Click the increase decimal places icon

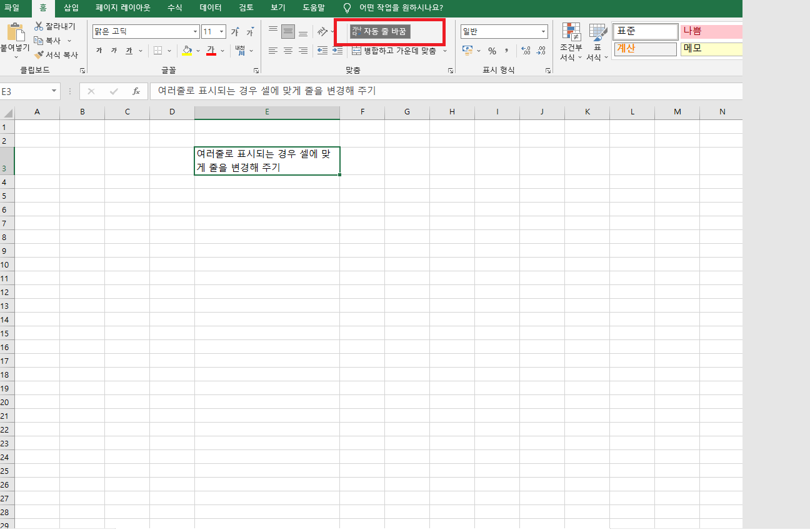pos(526,51)
